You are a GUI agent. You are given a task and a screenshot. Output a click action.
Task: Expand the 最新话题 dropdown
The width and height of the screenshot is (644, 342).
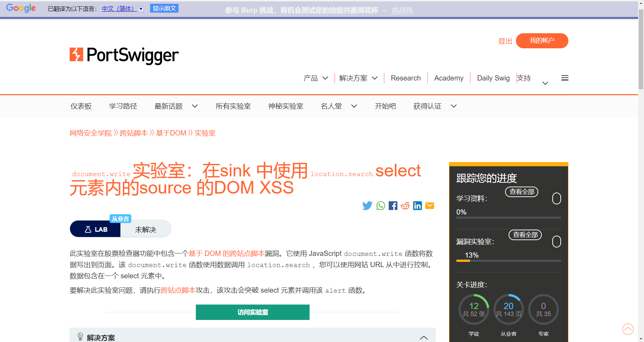(x=195, y=106)
